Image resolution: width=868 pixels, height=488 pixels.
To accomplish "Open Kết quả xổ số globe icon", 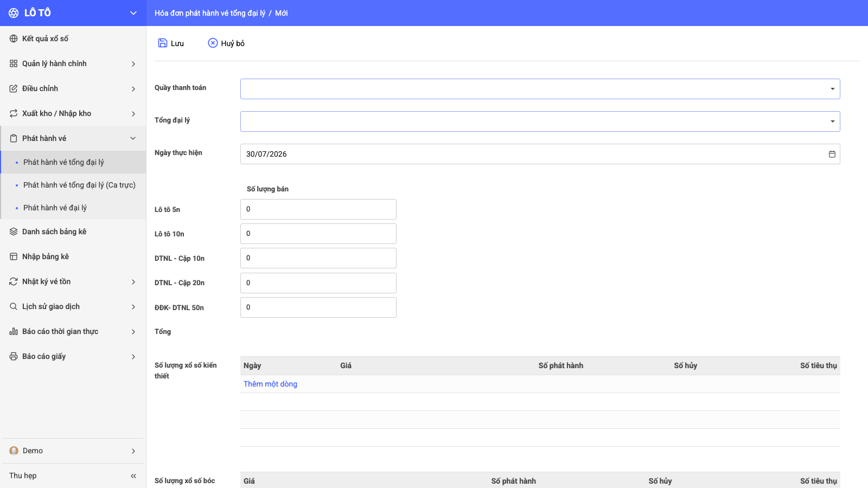I will click(14, 38).
